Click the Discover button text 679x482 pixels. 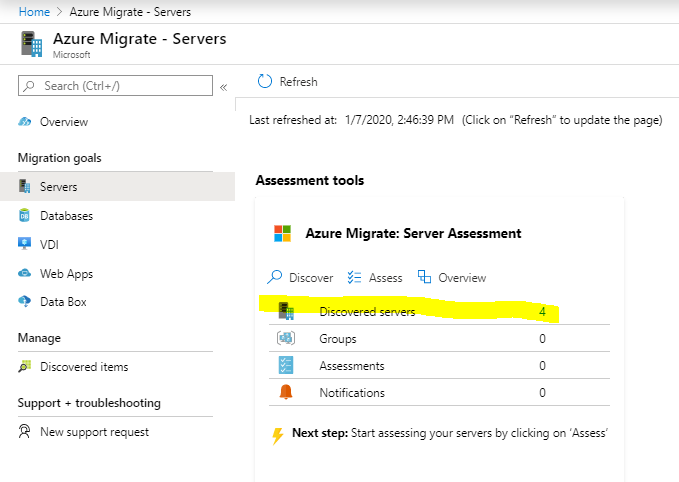pos(311,278)
